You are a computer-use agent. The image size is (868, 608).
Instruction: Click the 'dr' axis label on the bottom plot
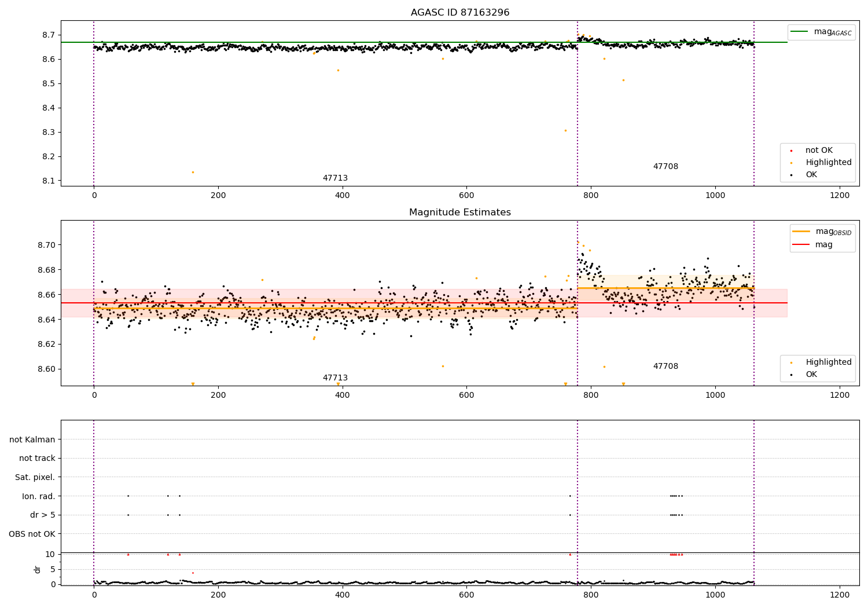point(38,569)
